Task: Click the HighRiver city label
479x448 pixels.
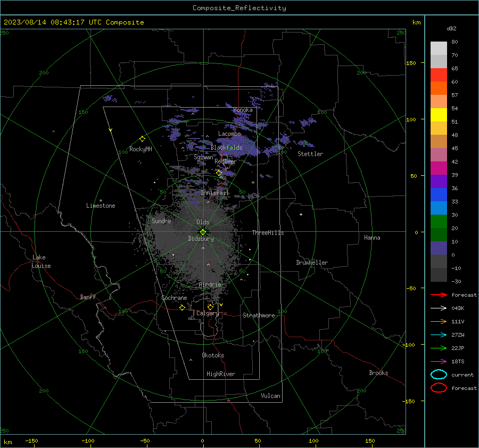Action: tap(221, 374)
